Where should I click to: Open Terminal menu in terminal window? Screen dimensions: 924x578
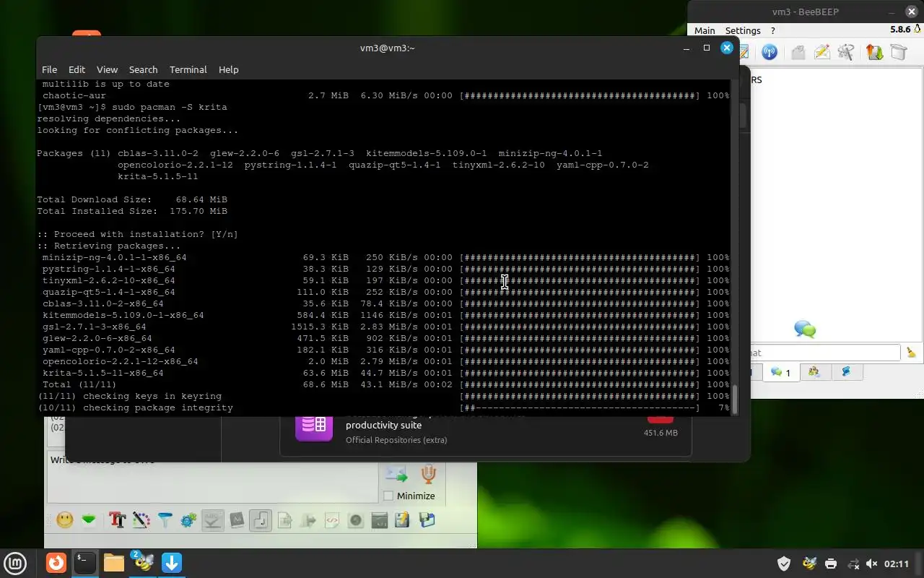188,69
